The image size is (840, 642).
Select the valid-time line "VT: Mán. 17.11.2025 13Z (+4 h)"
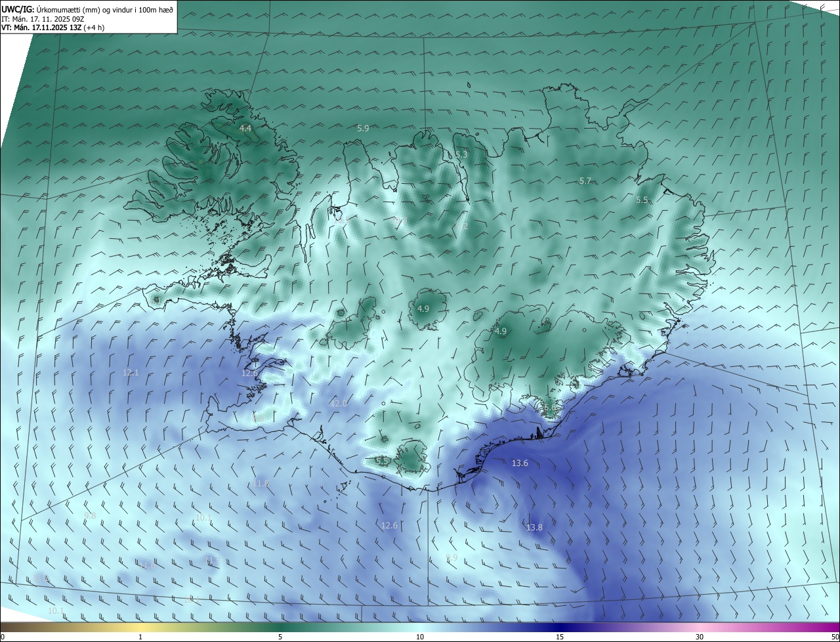53,28
